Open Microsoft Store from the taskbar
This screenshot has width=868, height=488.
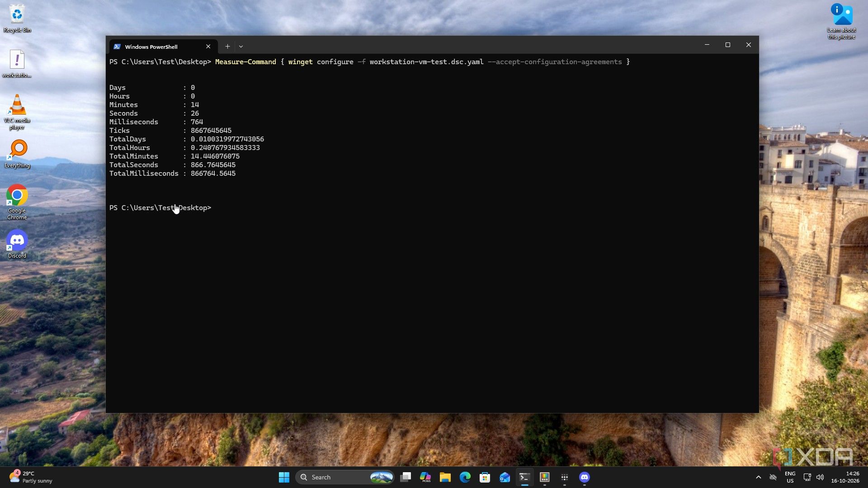pos(485,477)
